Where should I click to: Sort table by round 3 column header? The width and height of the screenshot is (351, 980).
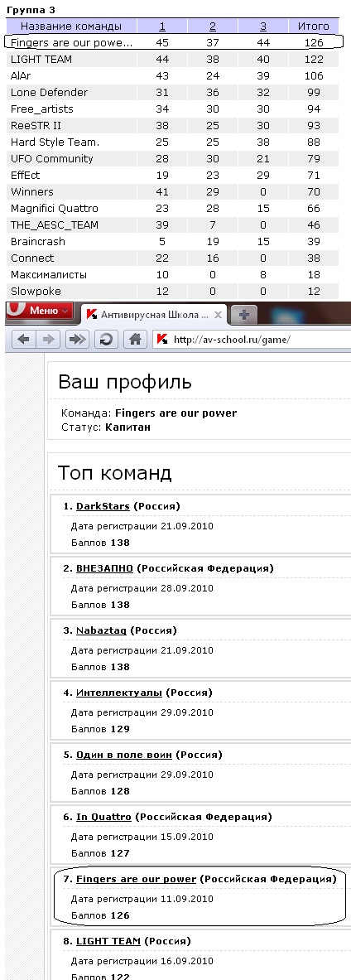[263, 27]
